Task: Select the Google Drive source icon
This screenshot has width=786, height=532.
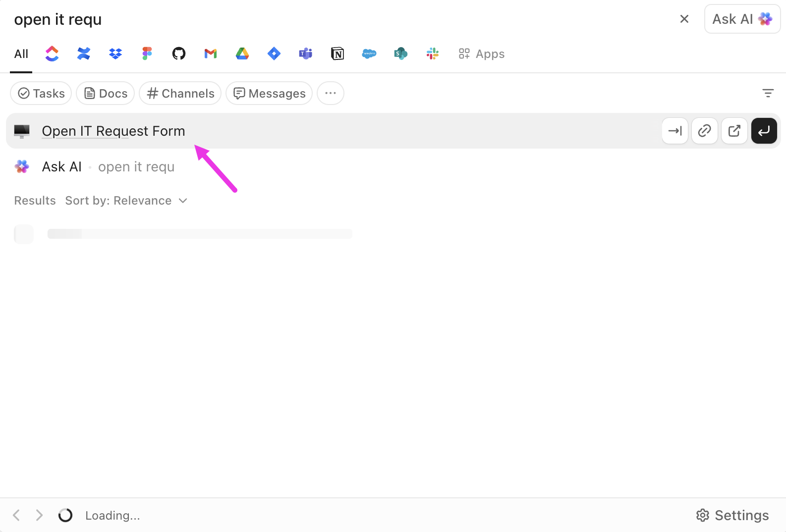Action: coord(242,53)
